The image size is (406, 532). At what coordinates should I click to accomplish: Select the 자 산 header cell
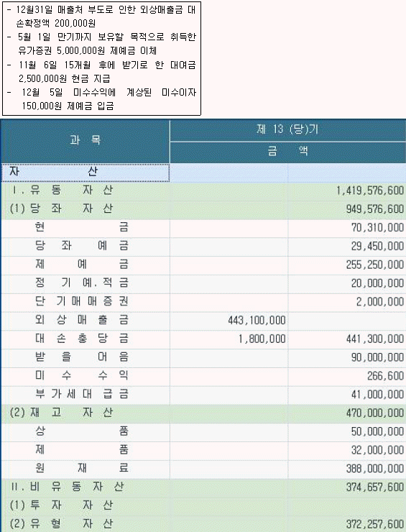(85, 173)
